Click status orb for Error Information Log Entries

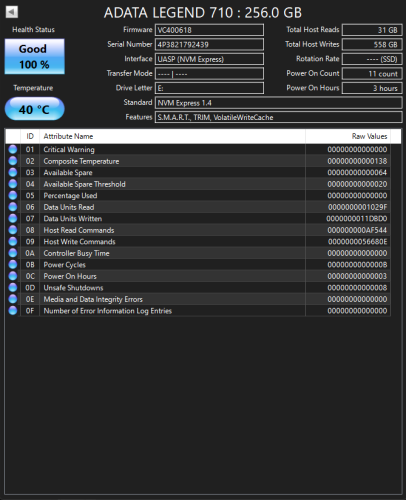tap(13, 311)
